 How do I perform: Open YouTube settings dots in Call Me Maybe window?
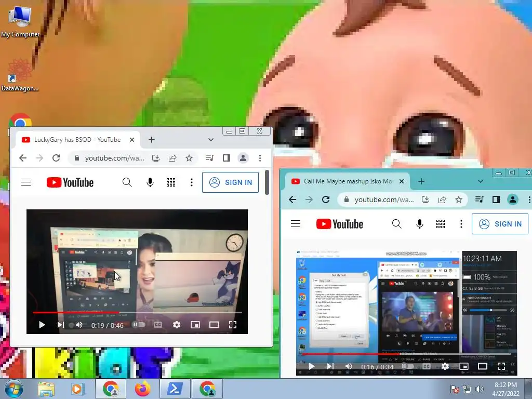461,224
